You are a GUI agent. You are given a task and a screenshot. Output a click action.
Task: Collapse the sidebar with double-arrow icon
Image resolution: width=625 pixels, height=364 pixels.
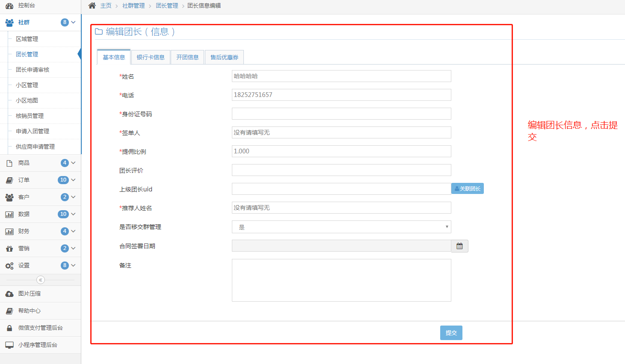tap(41, 280)
